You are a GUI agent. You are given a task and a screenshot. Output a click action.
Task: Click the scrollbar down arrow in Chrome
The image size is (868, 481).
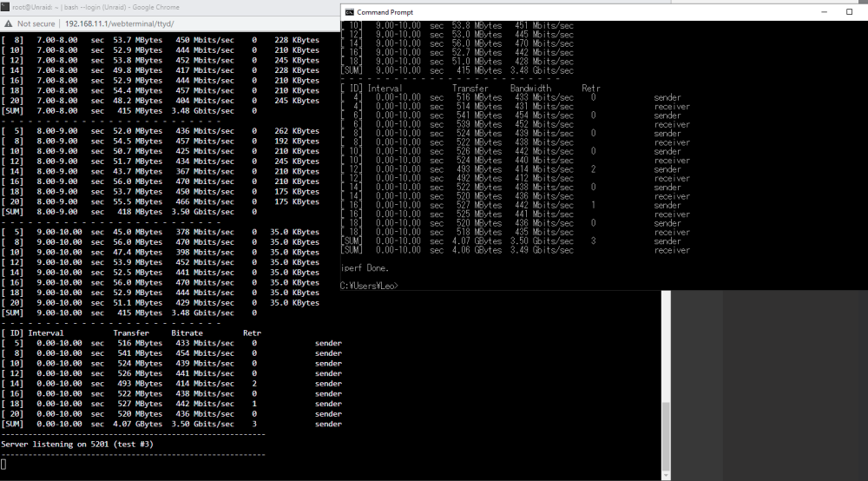click(666, 476)
